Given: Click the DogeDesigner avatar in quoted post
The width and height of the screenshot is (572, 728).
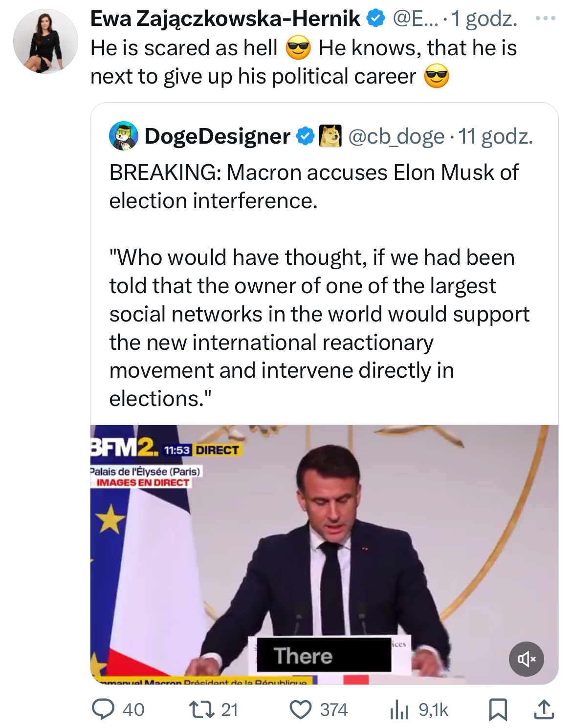Looking at the screenshot, I should [x=123, y=136].
